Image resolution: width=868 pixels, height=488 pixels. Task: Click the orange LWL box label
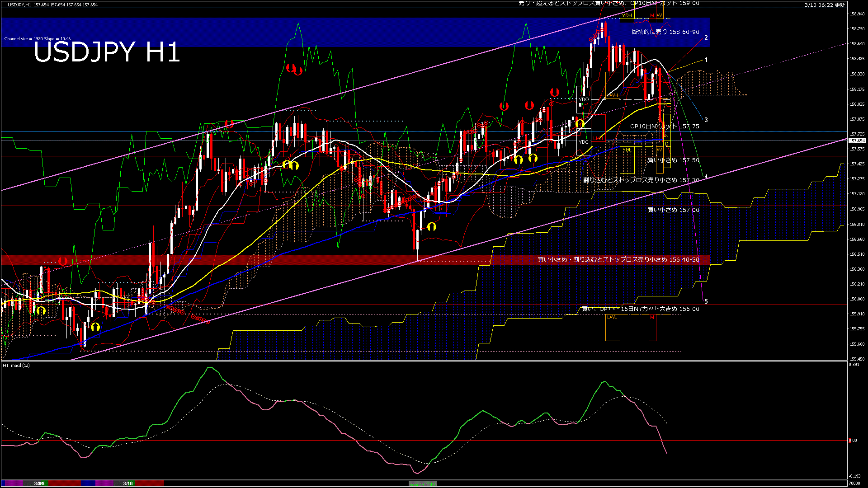(612, 317)
